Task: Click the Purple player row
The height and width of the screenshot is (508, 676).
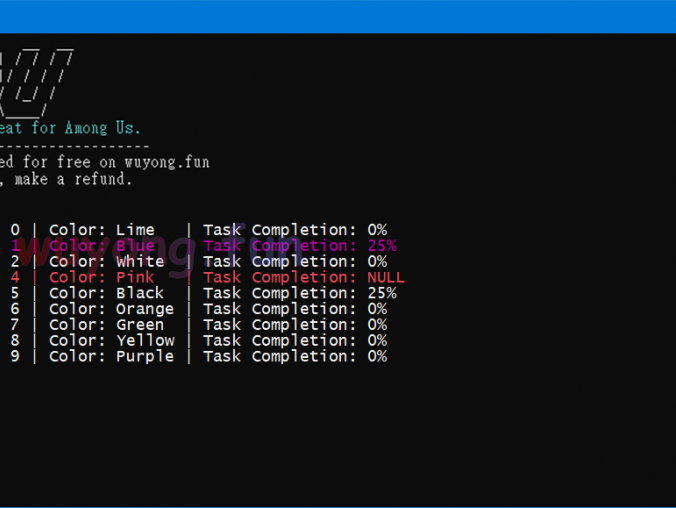Action: (x=198, y=357)
